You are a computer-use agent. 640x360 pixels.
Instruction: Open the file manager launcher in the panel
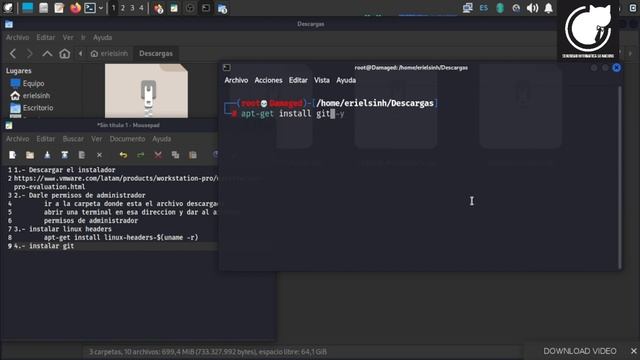[x=43, y=8]
